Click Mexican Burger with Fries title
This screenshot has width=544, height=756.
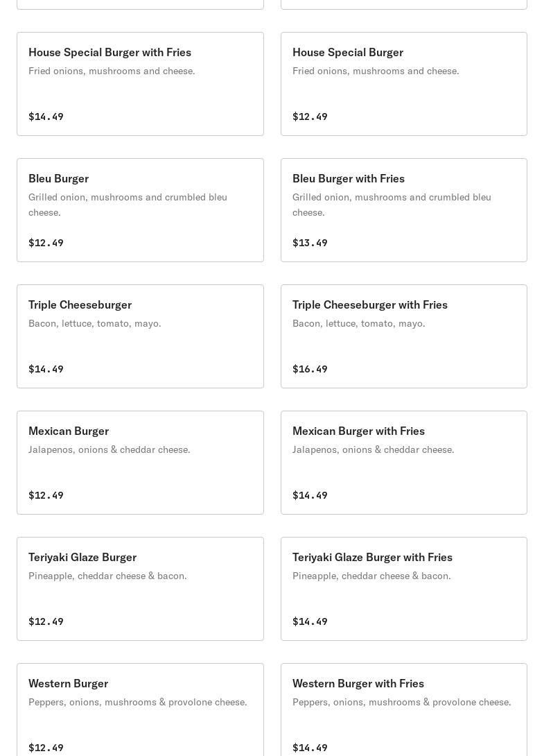click(358, 431)
